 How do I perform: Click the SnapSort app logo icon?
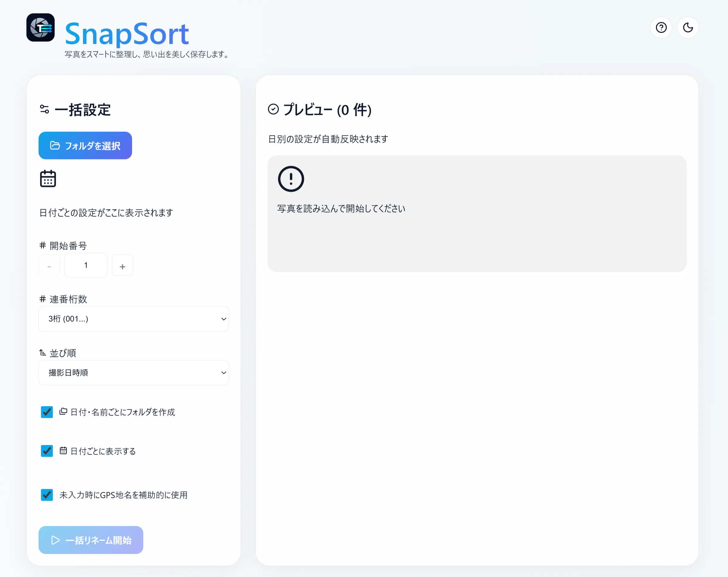pos(40,27)
